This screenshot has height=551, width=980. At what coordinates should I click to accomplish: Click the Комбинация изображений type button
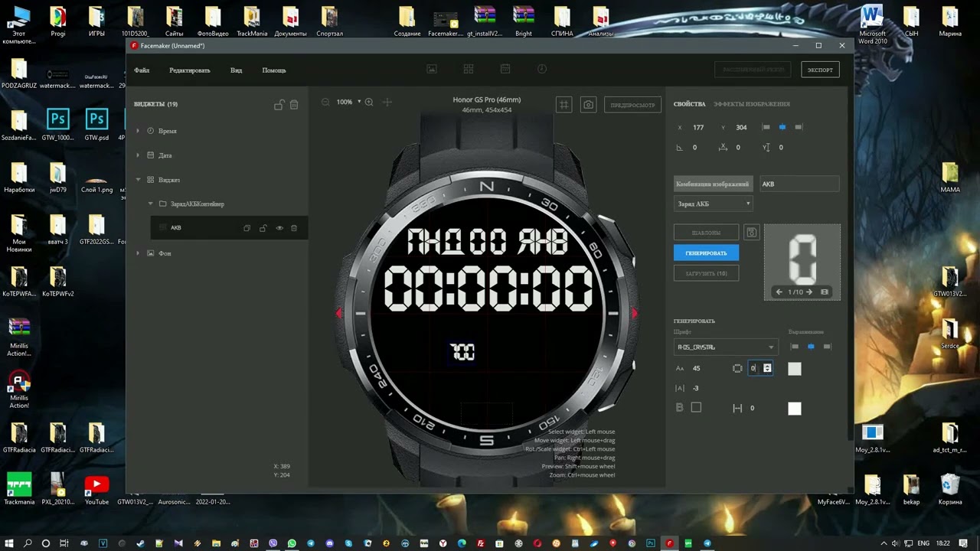click(713, 184)
